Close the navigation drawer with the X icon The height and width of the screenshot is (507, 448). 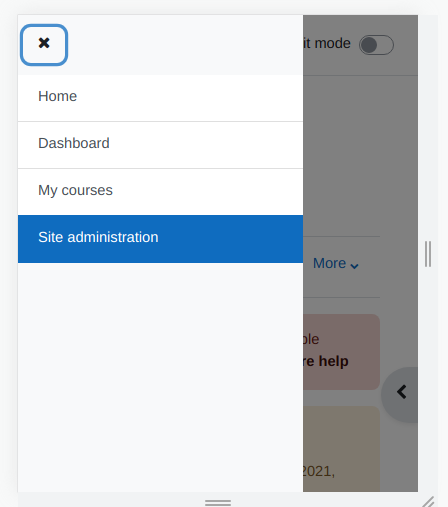pos(44,45)
